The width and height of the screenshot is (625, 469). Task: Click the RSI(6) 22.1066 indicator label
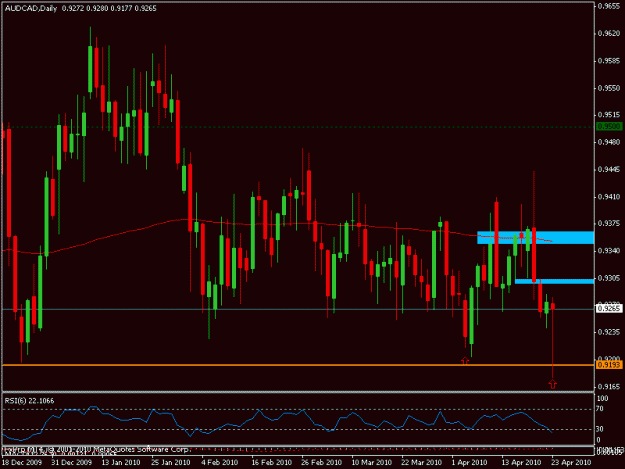[29, 400]
